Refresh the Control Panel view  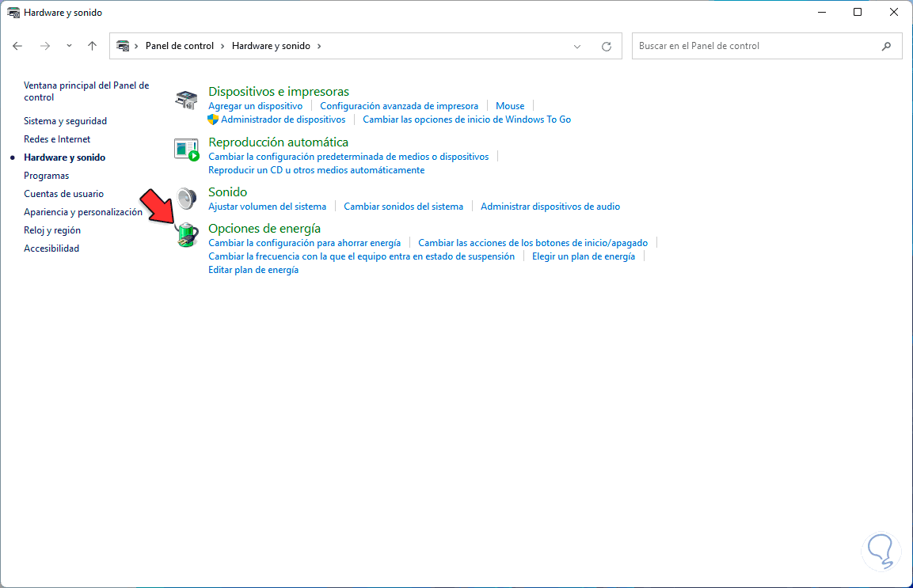(x=606, y=46)
